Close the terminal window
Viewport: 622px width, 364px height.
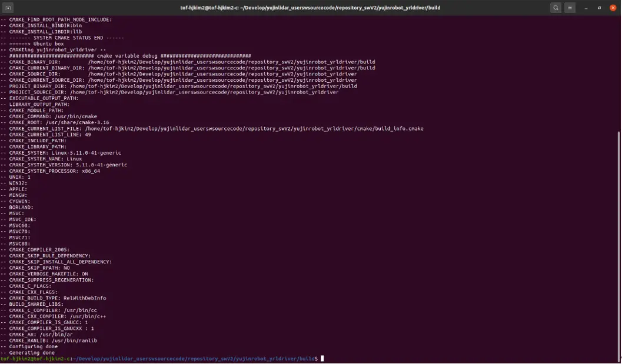613,8
